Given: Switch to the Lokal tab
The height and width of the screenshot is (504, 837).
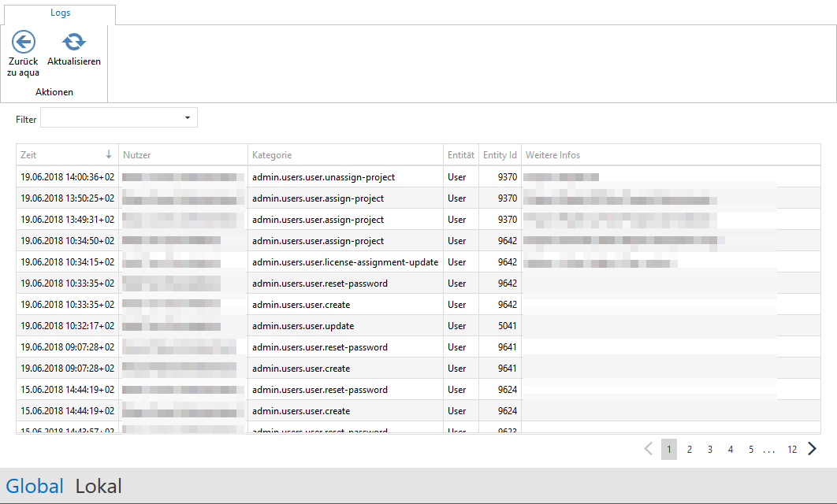Looking at the screenshot, I should tap(99, 486).
